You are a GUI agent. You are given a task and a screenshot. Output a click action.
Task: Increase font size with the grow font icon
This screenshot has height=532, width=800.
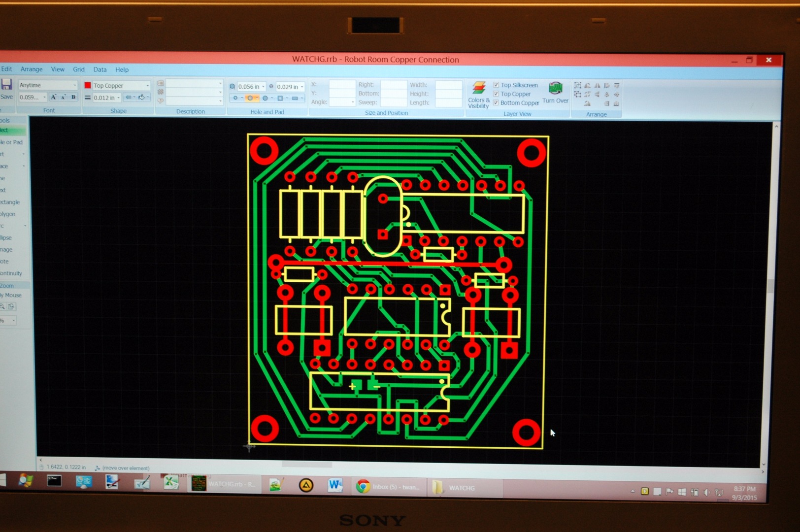click(54, 97)
